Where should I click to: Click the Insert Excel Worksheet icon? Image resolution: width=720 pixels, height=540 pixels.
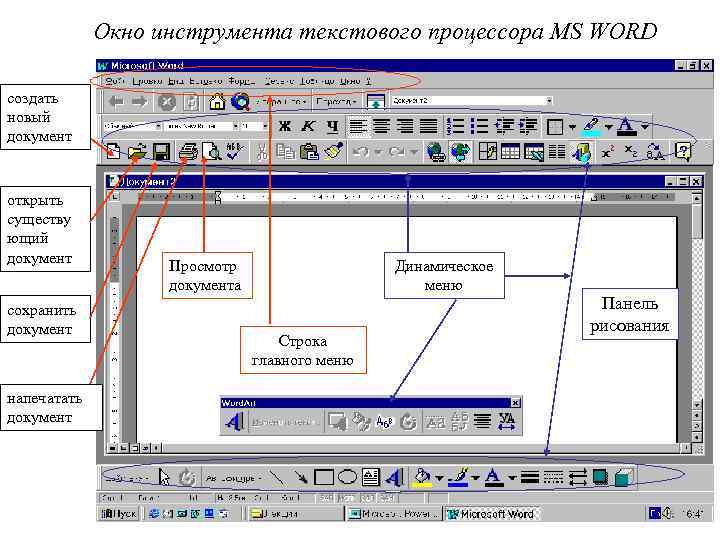534,152
